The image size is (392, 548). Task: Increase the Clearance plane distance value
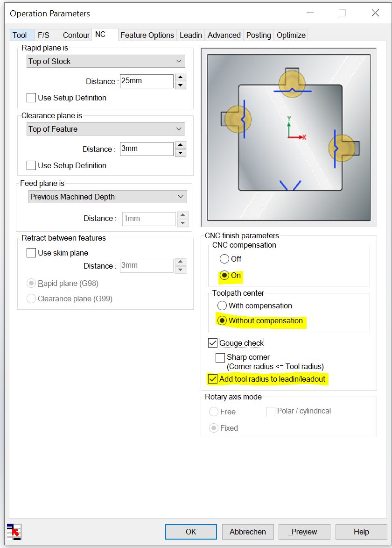pyautogui.click(x=181, y=145)
